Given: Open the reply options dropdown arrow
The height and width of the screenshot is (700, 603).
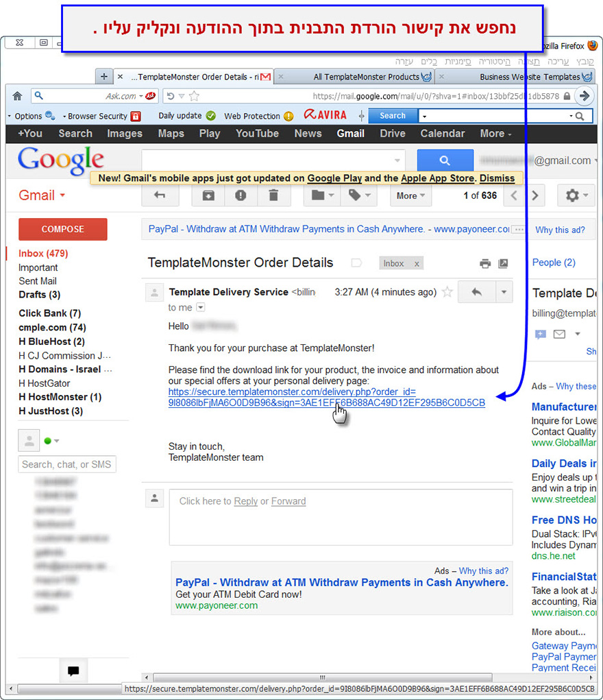Looking at the screenshot, I should point(504,292).
